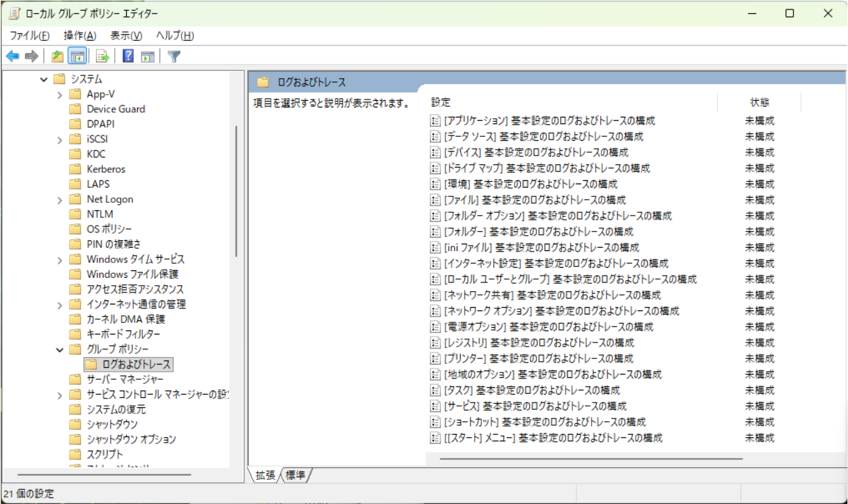Image resolution: width=848 pixels, height=504 pixels.
Task: Click the Forward arrow toolbar icon
Action: pos(31,57)
